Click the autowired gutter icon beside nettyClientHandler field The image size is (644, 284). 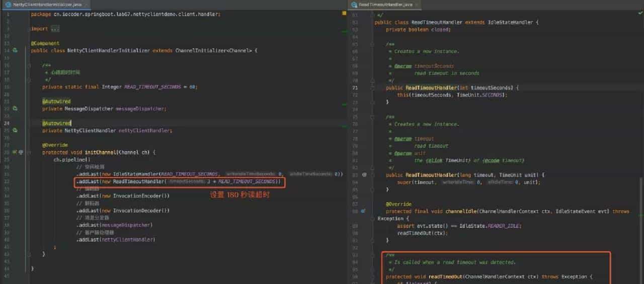[15, 130]
